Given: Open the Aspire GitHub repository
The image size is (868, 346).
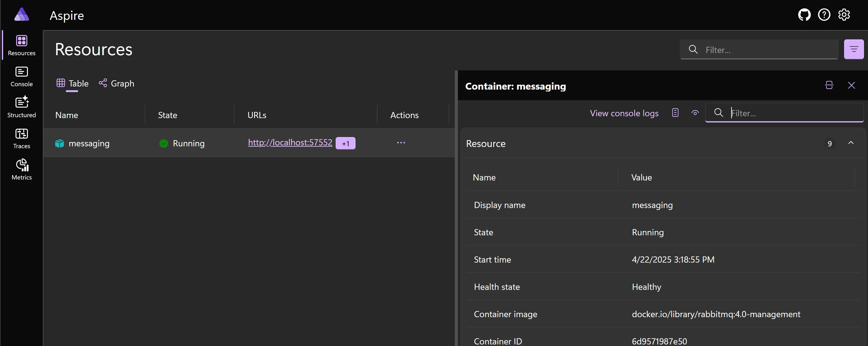Looking at the screenshot, I should coord(804,15).
